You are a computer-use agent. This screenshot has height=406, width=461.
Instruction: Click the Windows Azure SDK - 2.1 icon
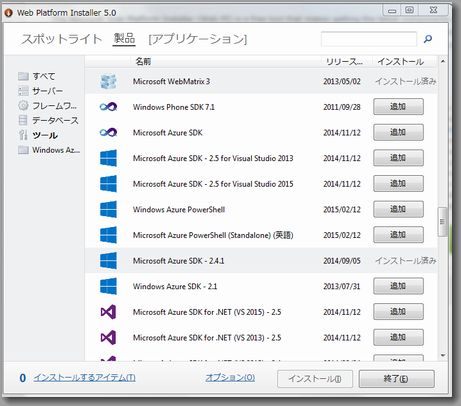click(108, 286)
